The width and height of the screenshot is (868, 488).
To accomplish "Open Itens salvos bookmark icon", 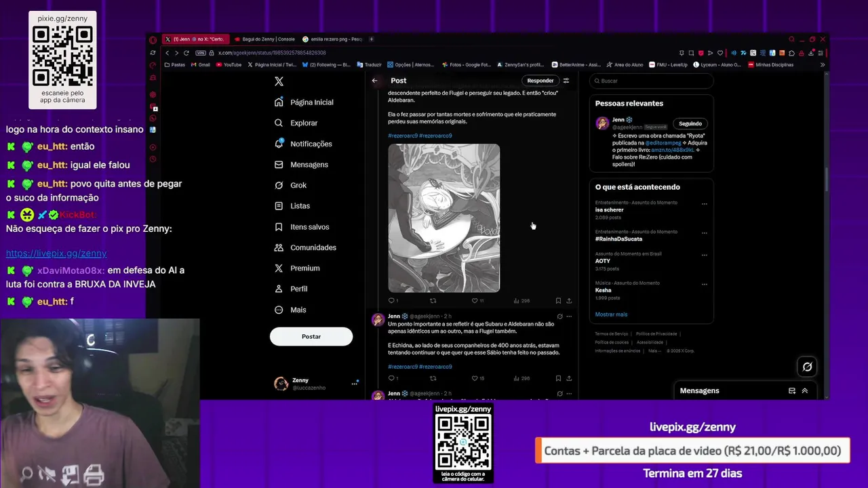I will [x=279, y=226].
